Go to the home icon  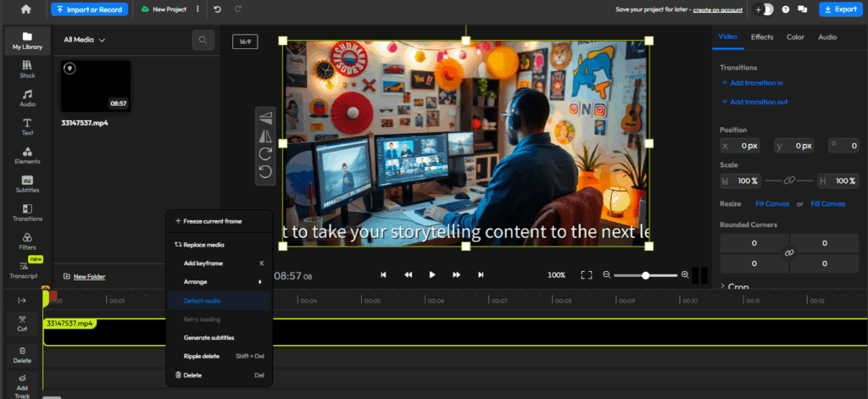tap(25, 9)
